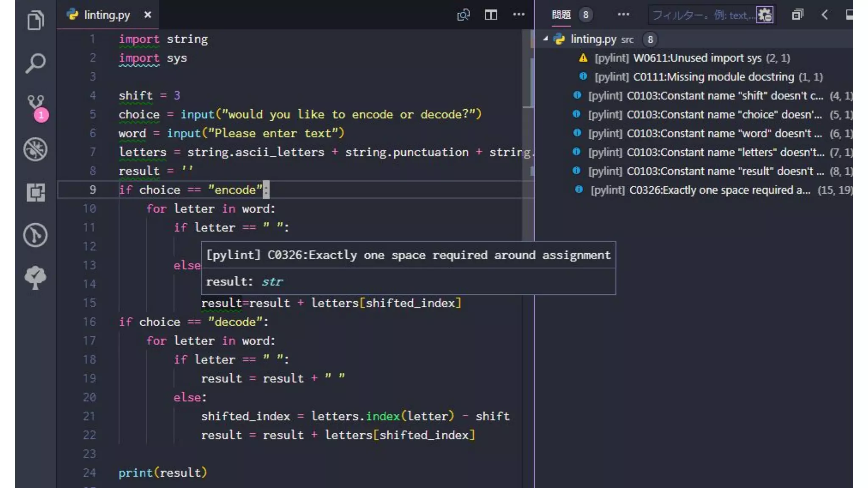Toggle excluded files filter in problems panel

pyautogui.click(x=765, y=15)
